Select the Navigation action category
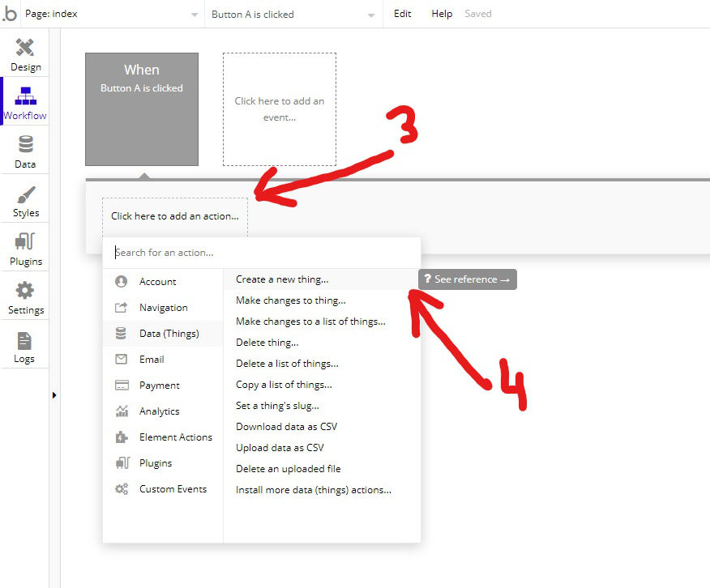 click(162, 307)
